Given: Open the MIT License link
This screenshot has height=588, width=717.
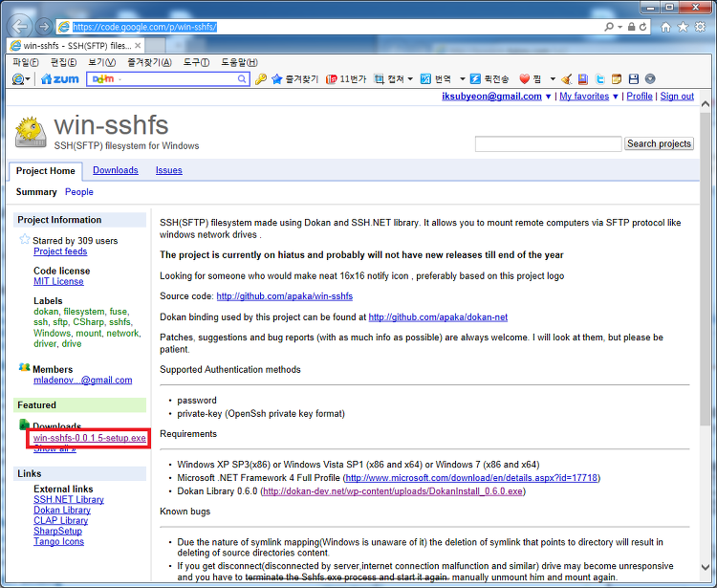Looking at the screenshot, I should (58, 282).
